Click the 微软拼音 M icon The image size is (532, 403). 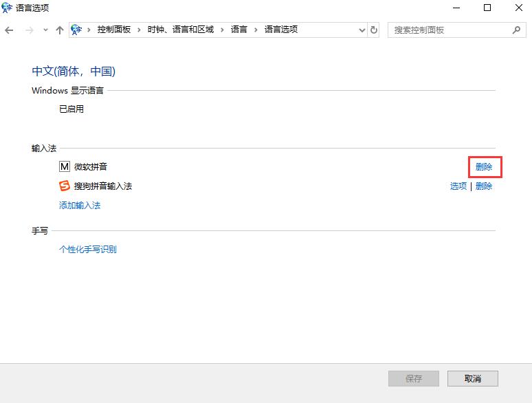tap(65, 166)
